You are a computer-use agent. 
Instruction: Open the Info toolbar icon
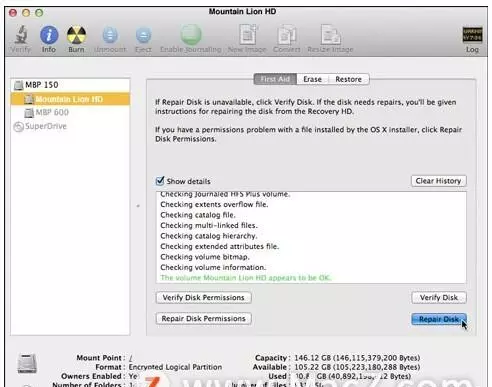[x=49, y=35]
